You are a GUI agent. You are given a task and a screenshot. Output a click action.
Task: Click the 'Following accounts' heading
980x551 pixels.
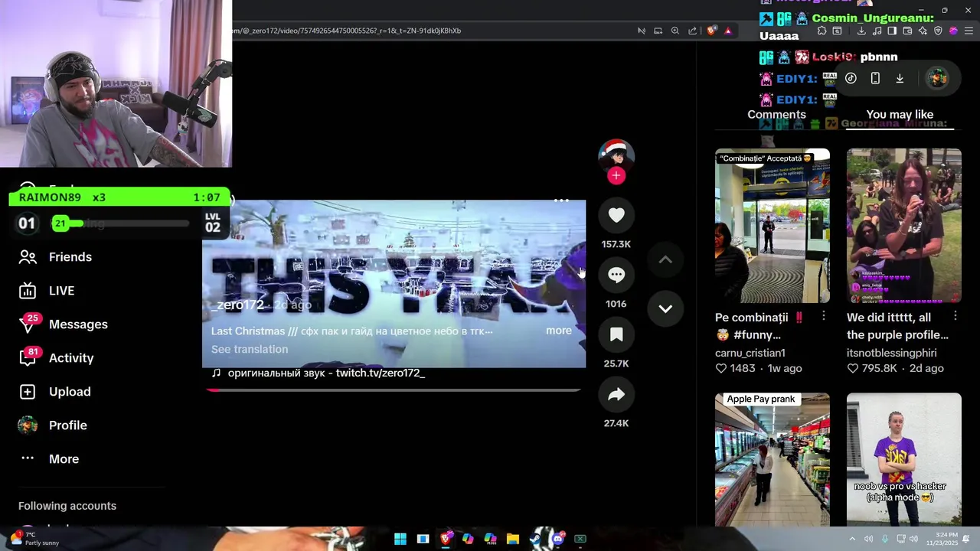[67, 506]
